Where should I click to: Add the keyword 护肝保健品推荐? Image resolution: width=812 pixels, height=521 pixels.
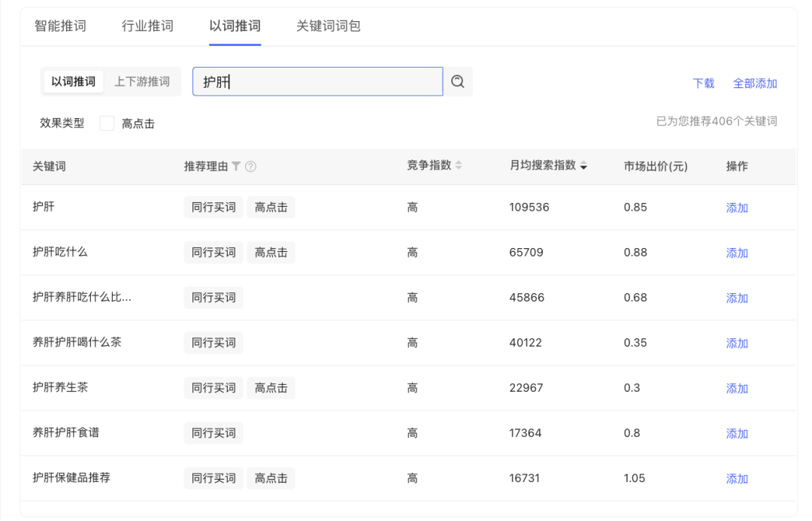point(737,479)
